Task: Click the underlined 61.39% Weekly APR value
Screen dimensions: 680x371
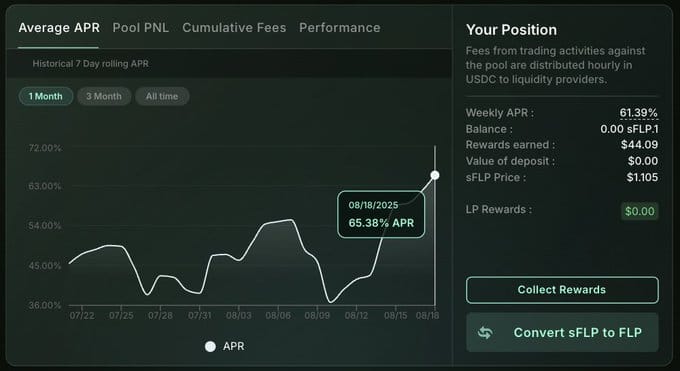Action: (638, 113)
